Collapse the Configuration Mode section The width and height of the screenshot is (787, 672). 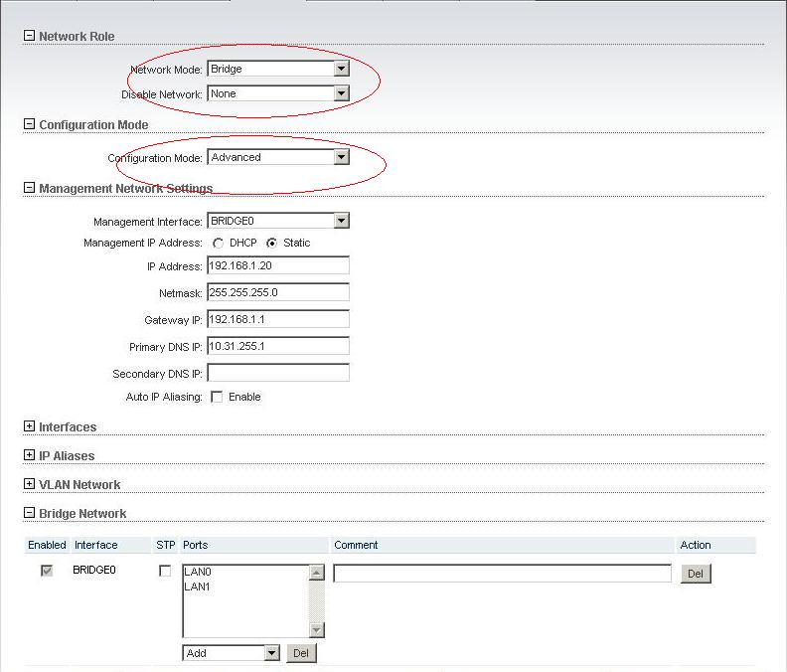tap(29, 125)
